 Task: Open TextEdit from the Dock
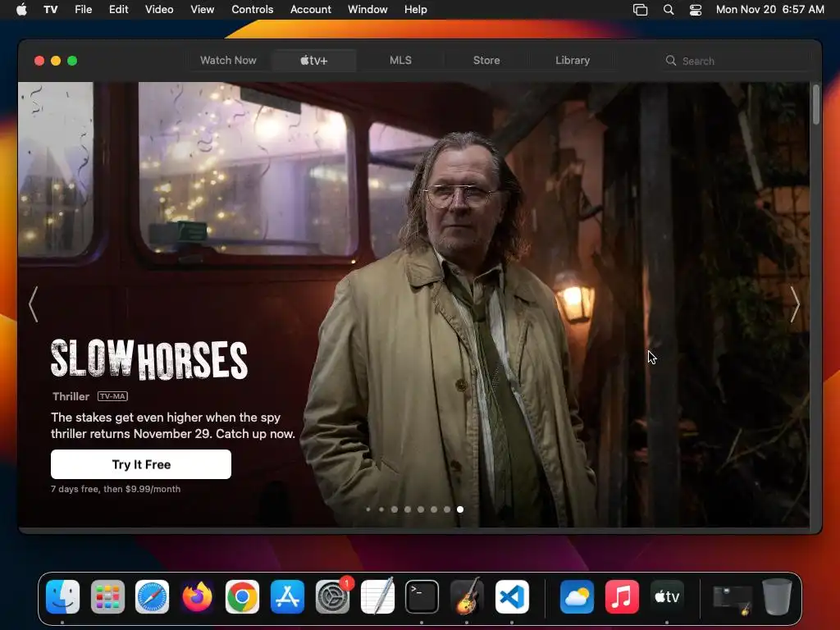click(x=377, y=596)
